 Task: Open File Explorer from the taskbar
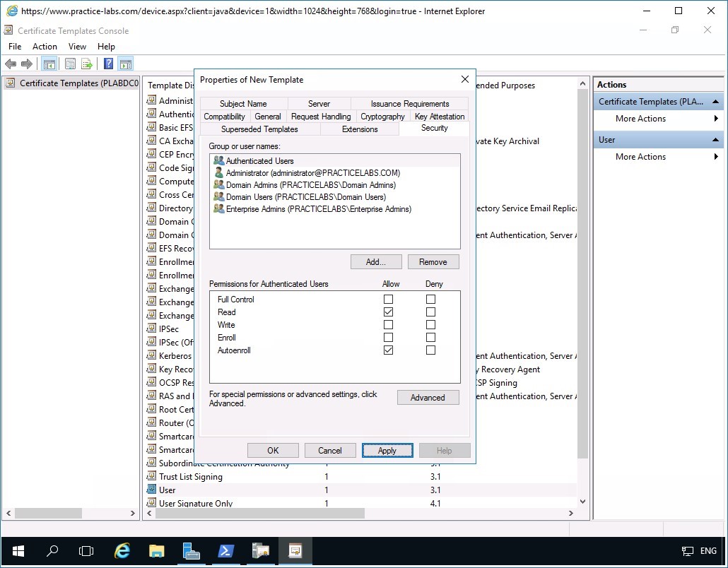pos(156,551)
